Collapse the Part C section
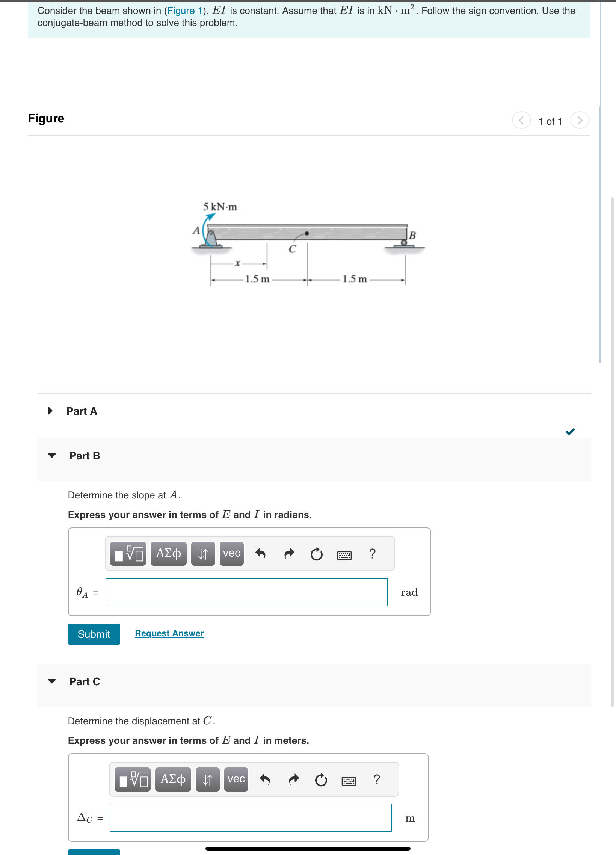616x855 pixels. 52,681
